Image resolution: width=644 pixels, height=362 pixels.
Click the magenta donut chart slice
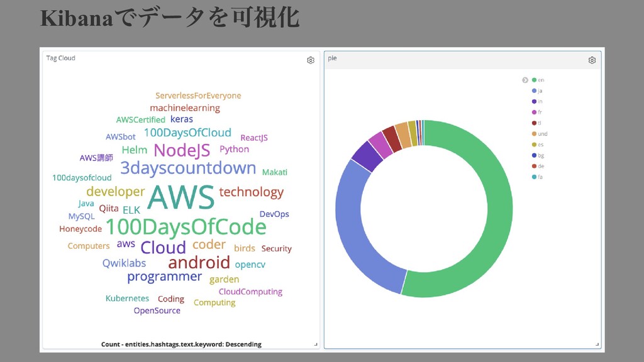pos(380,145)
